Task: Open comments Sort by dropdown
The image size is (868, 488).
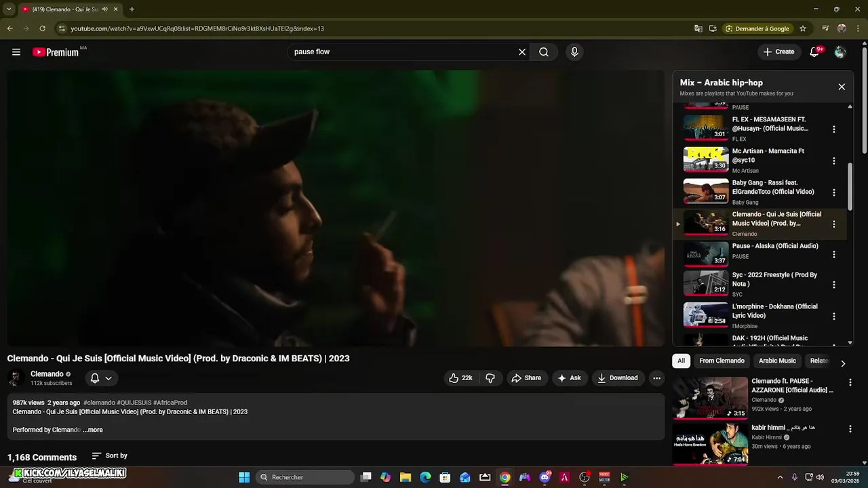Action: 110,456
